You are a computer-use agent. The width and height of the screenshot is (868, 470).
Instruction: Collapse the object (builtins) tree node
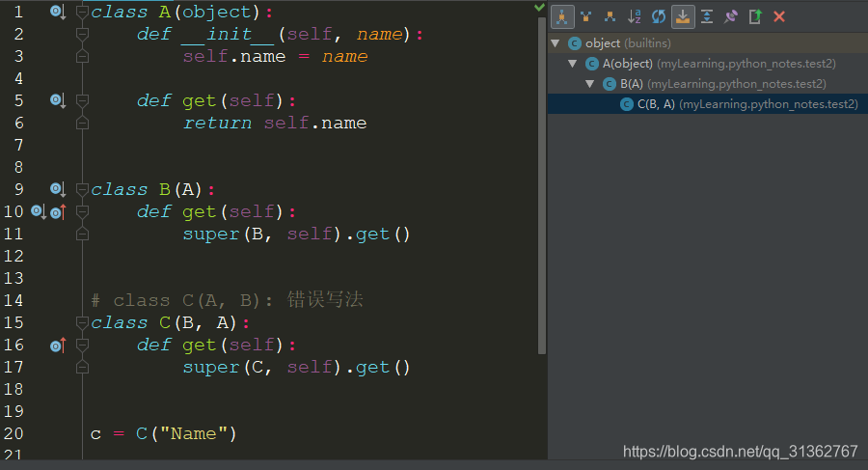556,43
